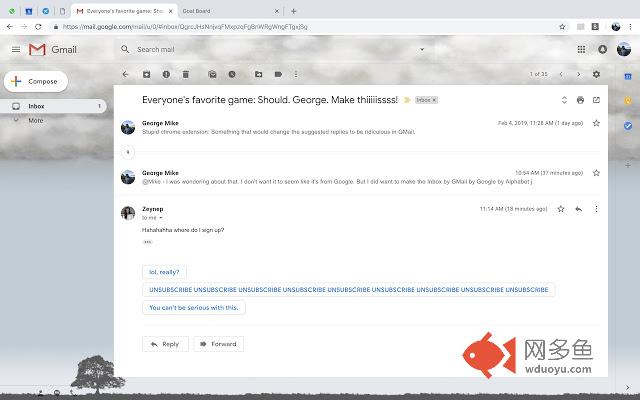
Task: Get add-ons plus in side panel
Action: (x=628, y=165)
